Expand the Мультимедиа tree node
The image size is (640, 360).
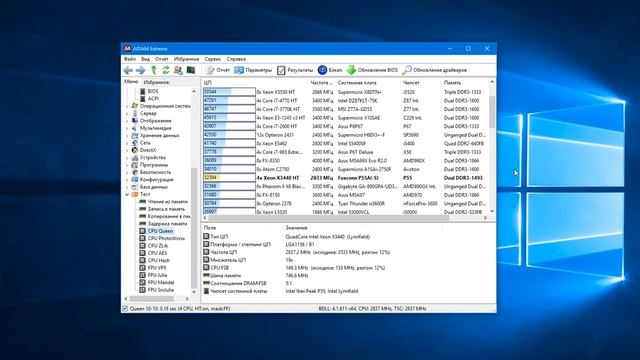127,128
